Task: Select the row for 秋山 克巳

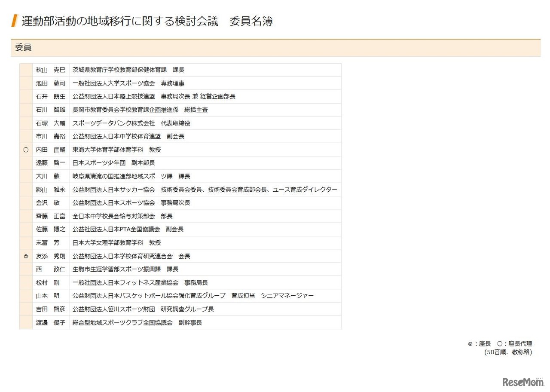Action: [x=180, y=70]
